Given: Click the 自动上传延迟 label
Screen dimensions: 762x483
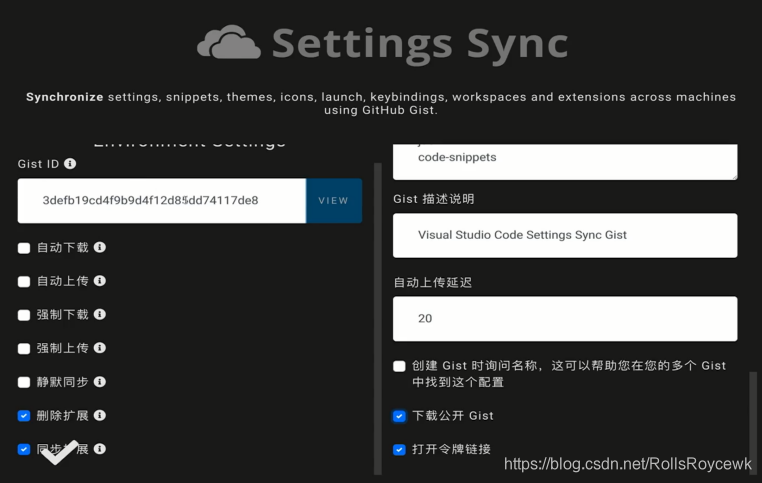Looking at the screenshot, I should click(433, 282).
